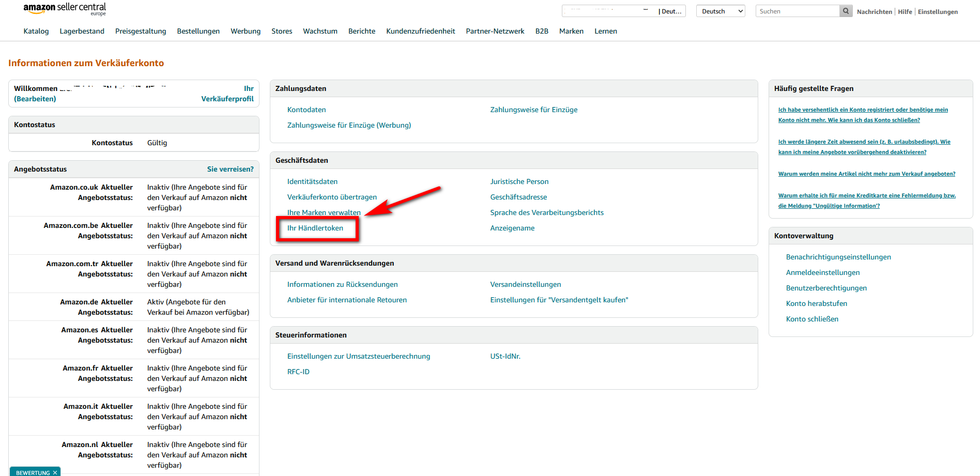
Task: Open the Juristische Person link
Action: point(519,181)
